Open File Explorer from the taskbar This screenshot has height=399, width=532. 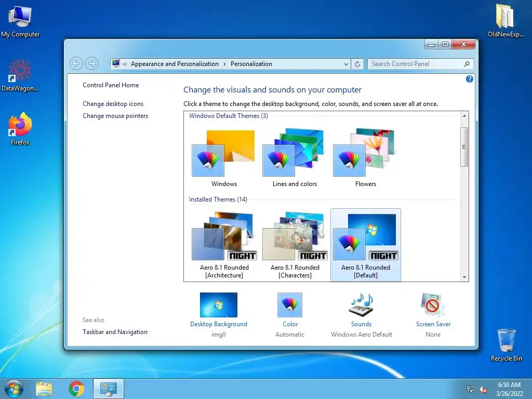click(44, 389)
